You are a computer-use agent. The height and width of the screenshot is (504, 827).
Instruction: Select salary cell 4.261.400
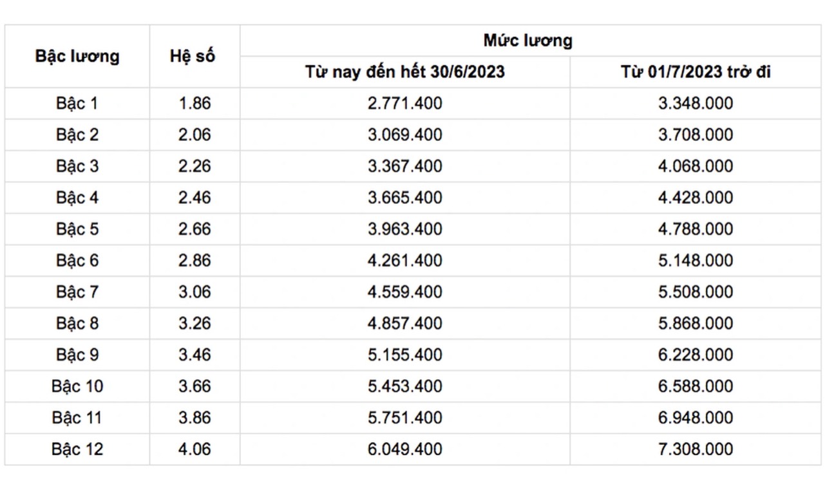click(x=405, y=261)
